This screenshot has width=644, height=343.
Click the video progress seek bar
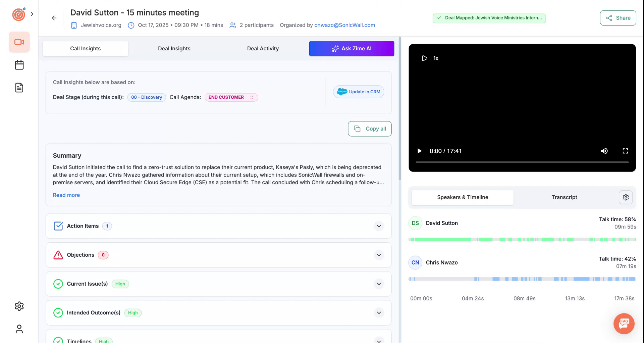coord(522,162)
